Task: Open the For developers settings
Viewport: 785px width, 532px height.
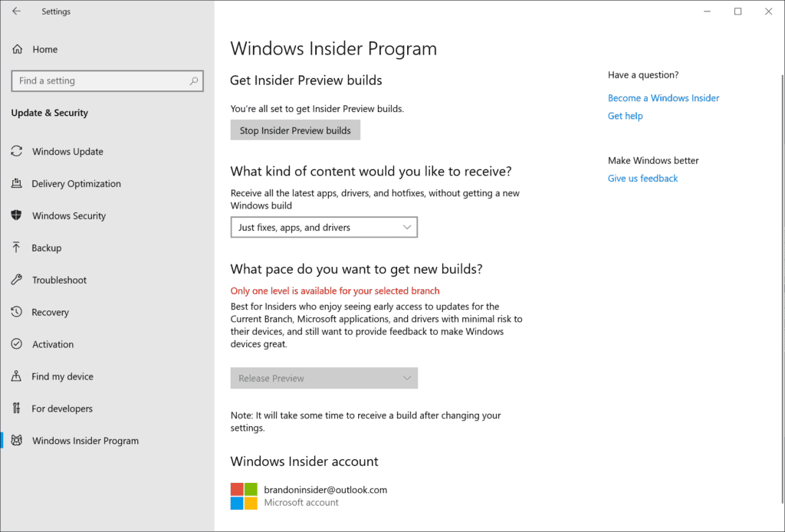Action: [62, 409]
